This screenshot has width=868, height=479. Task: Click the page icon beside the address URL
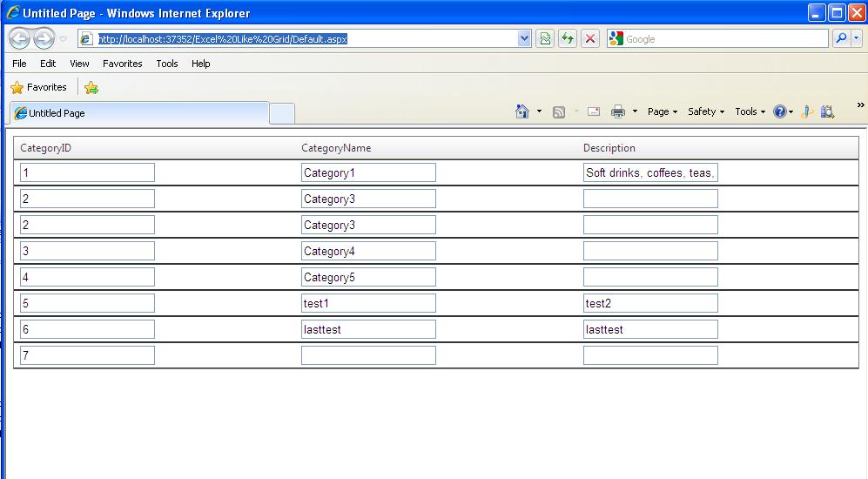click(x=86, y=39)
